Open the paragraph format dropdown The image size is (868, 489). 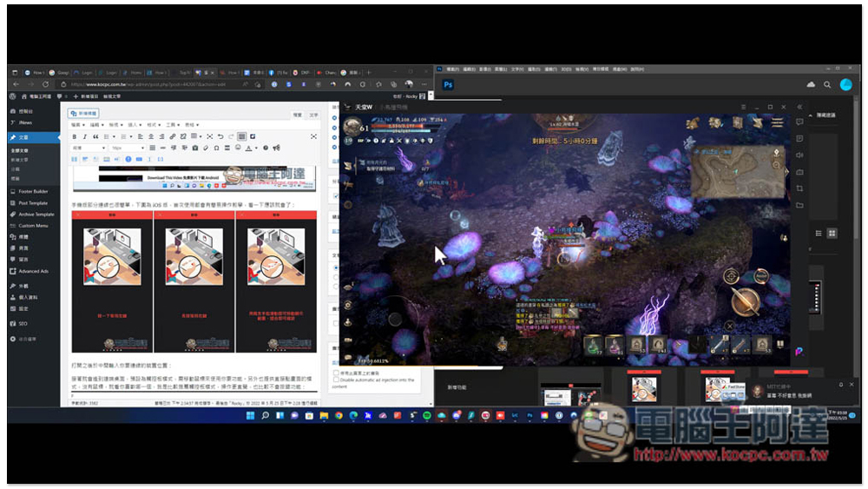click(x=89, y=148)
